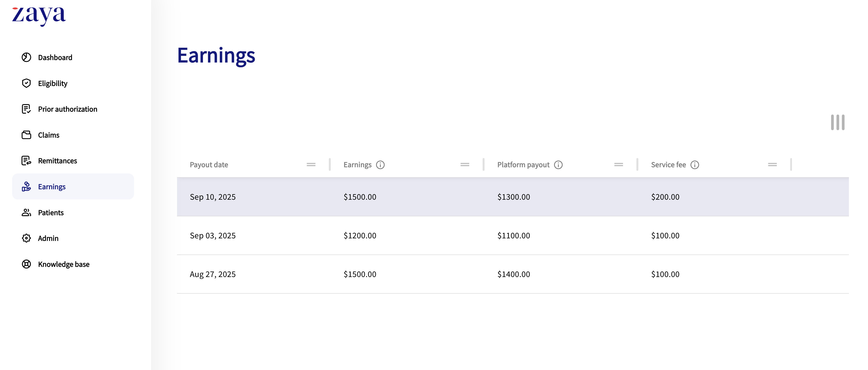Open the column chooser bars icon
The height and width of the screenshot is (370, 868).
(x=837, y=122)
